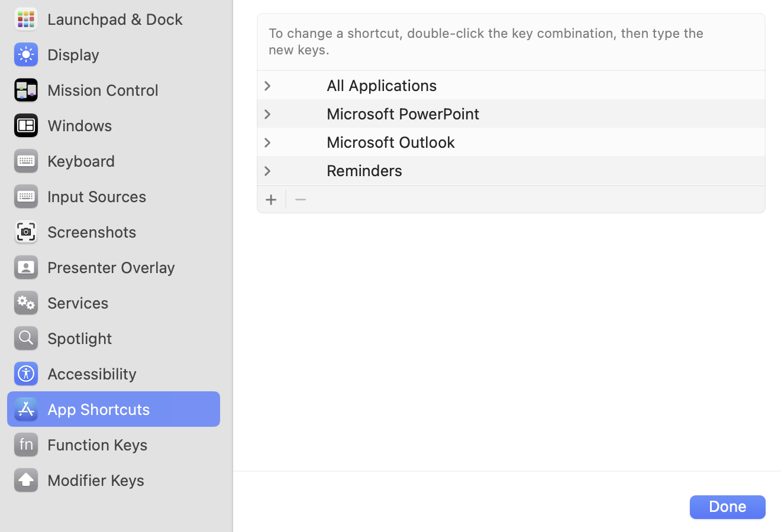Click the Screenshots camera icon
The height and width of the screenshot is (532, 781).
click(25, 232)
